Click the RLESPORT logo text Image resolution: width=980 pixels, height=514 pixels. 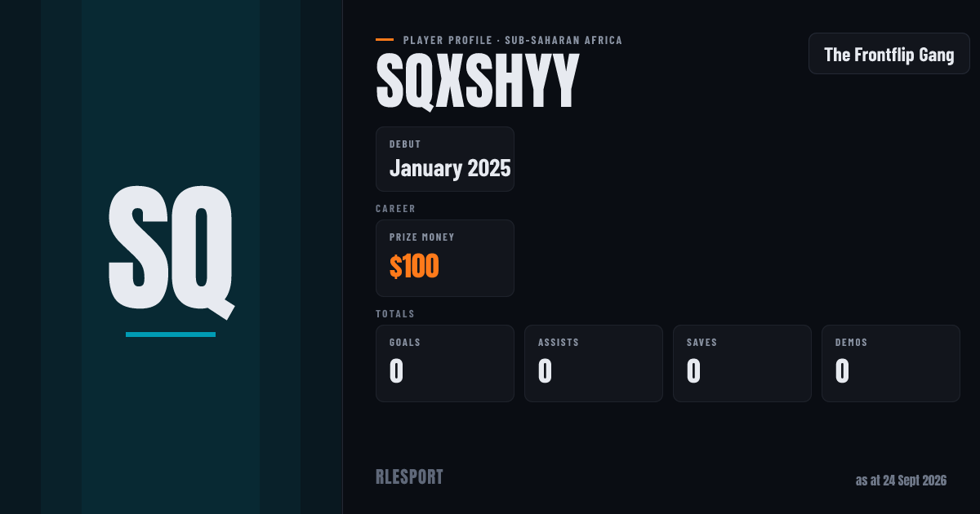coord(409,477)
